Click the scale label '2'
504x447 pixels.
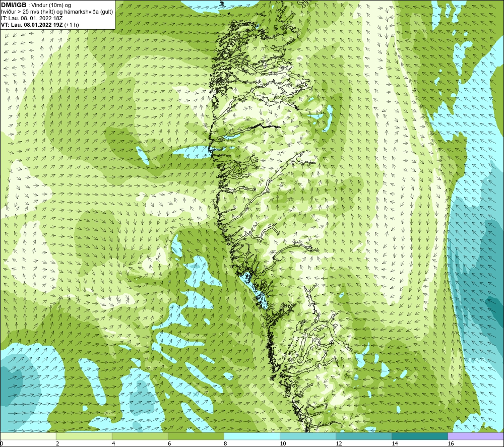click(57, 443)
